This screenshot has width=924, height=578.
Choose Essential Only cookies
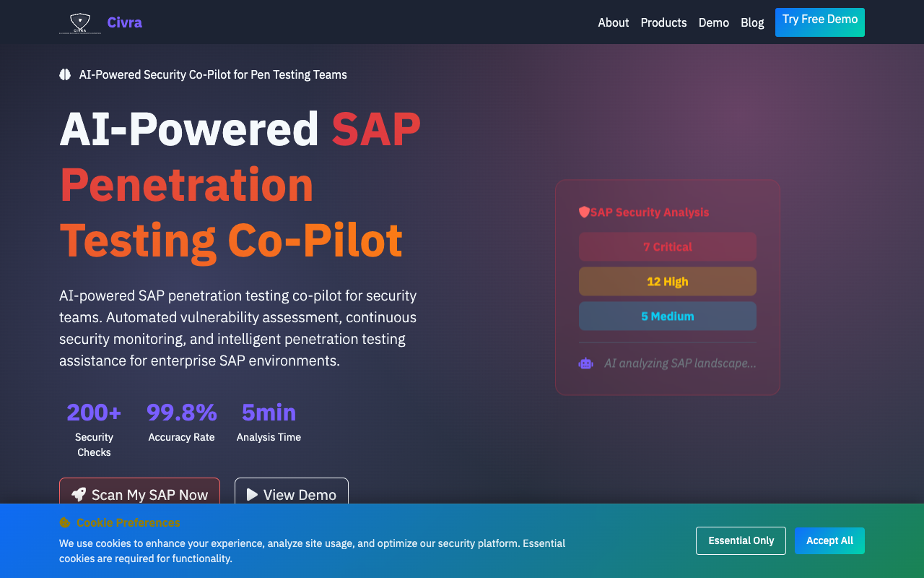click(x=741, y=540)
